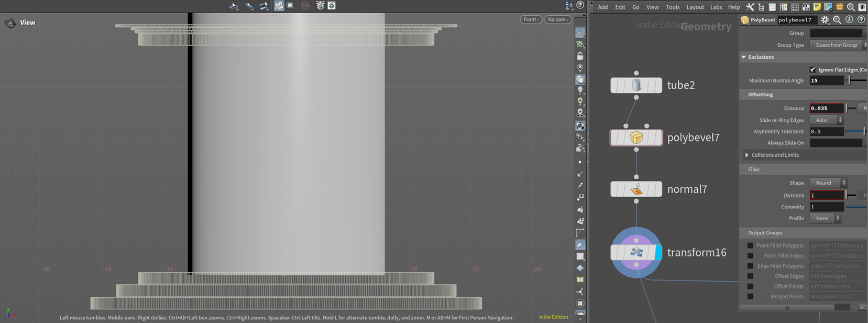
Task: Open the network Help menu
Action: coord(734,7)
